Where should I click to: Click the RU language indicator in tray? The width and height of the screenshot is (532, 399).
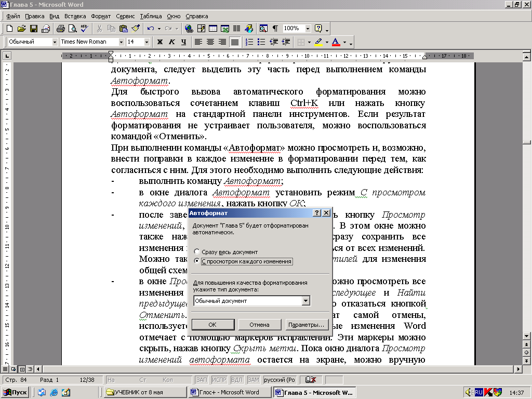(x=478, y=393)
